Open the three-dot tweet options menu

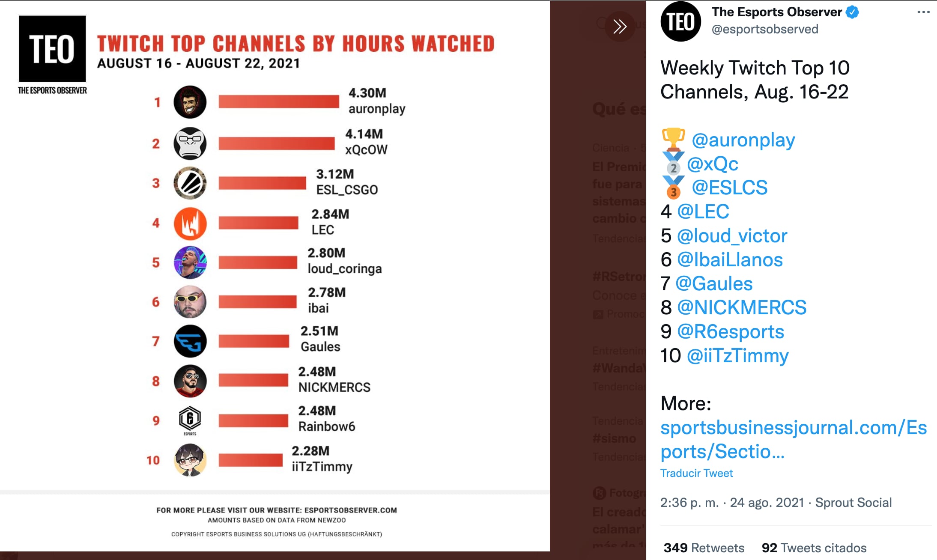pyautogui.click(x=923, y=12)
